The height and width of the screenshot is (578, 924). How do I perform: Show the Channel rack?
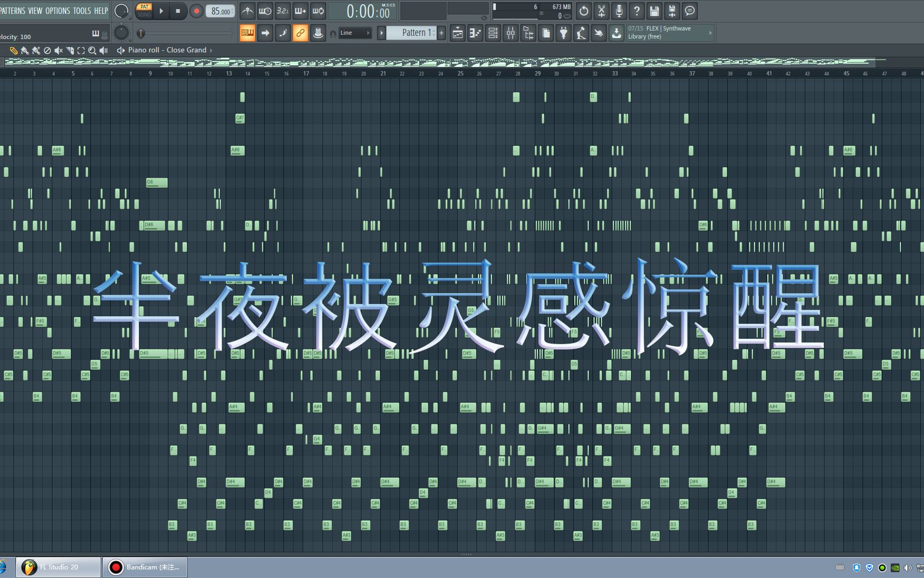[x=493, y=33]
